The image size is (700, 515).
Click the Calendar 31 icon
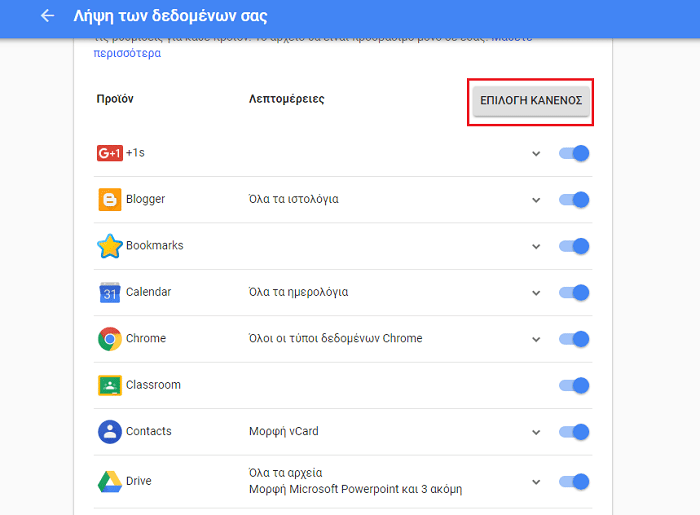109,292
